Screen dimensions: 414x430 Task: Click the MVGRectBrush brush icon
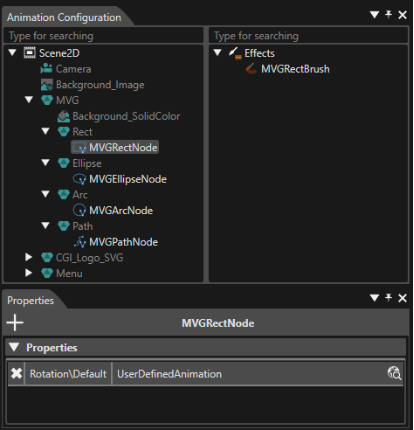(x=251, y=69)
